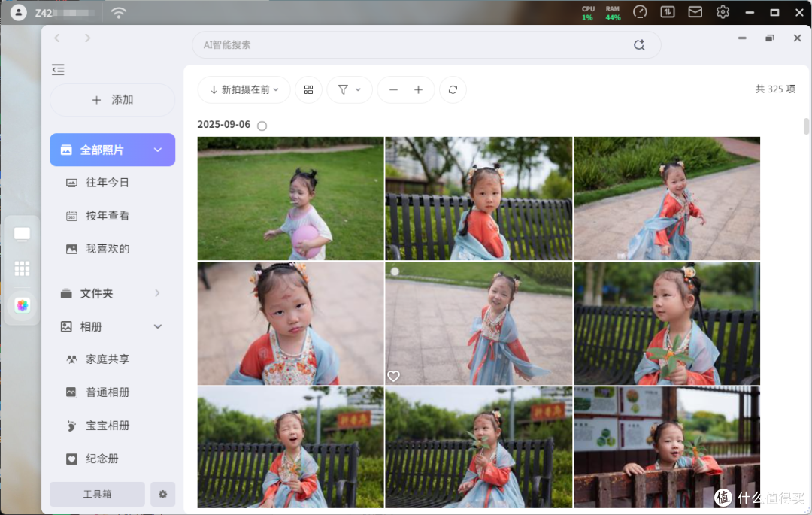
Task: Switch layout using the grid view icon
Action: (x=309, y=90)
